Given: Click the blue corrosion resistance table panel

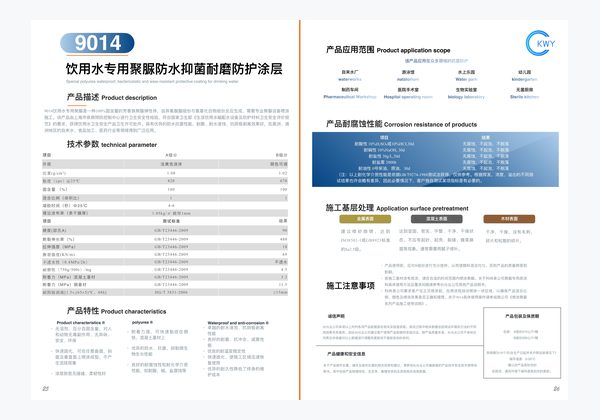Looking at the screenshot, I should click(x=435, y=160).
